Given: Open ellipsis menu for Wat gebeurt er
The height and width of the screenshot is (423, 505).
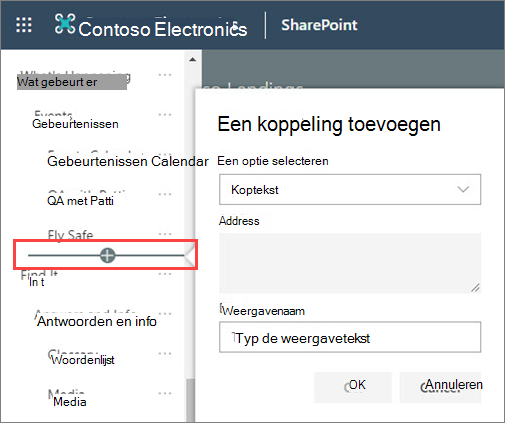Looking at the screenshot, I should tap(165, 75).
